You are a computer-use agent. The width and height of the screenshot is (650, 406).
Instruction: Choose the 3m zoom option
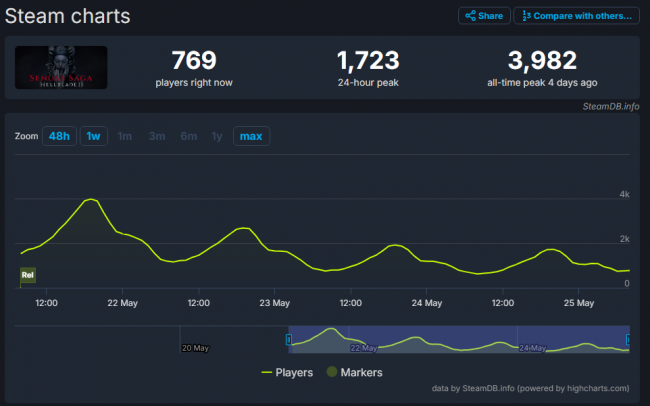click(157, 136)
